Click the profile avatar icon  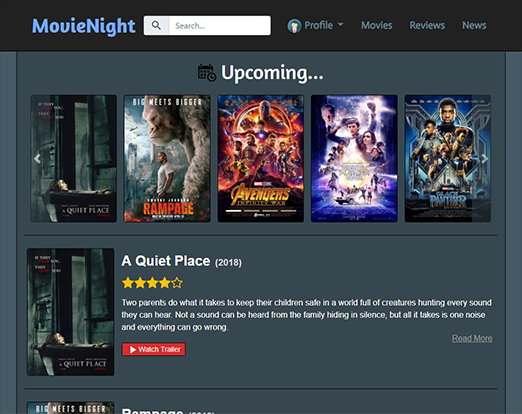[x=294, y=26]
